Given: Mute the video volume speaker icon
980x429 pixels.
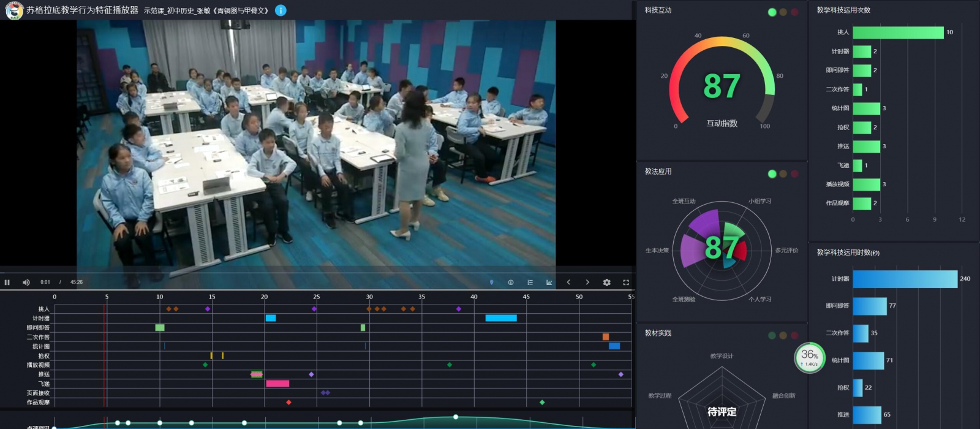Looking at the screenshot, I should click(26, 283).
